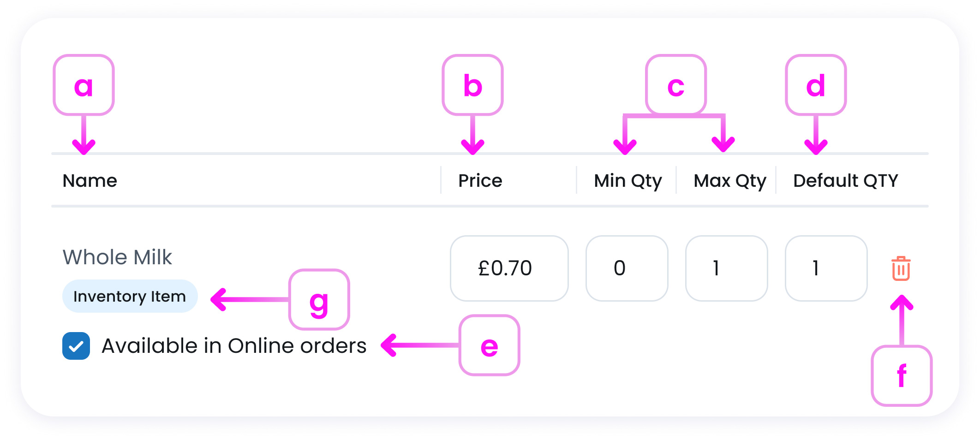Focus the Max Qty input box
Viewport: 980px width, 440px height.
click(x=726, y=268)
